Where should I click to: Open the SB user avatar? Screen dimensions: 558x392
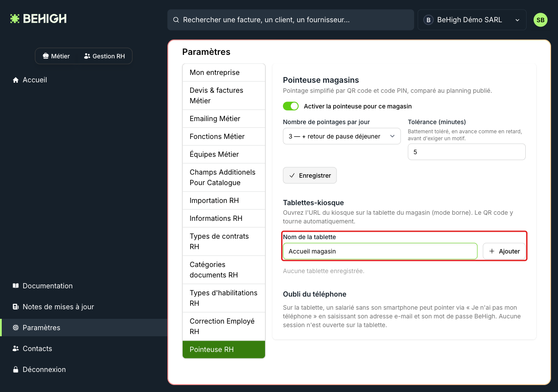click(x=541, y=20)
